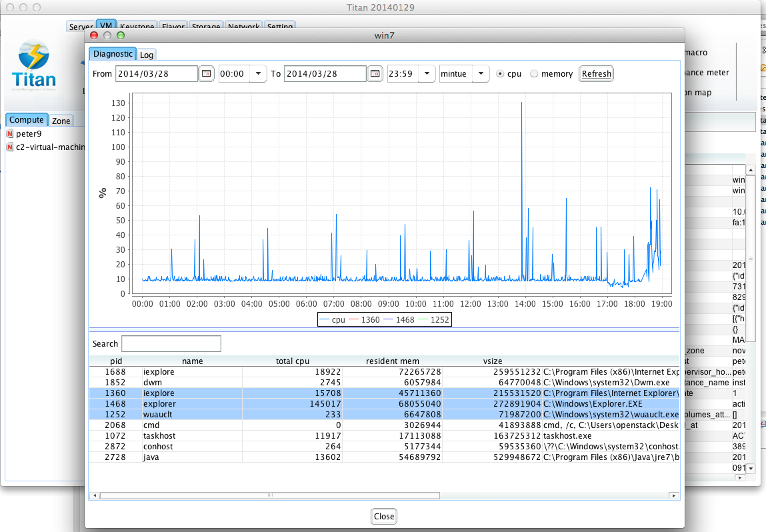Switch to the Diagnostic tab
This screenshot has height=532, width=766.
tap(113, 54)
